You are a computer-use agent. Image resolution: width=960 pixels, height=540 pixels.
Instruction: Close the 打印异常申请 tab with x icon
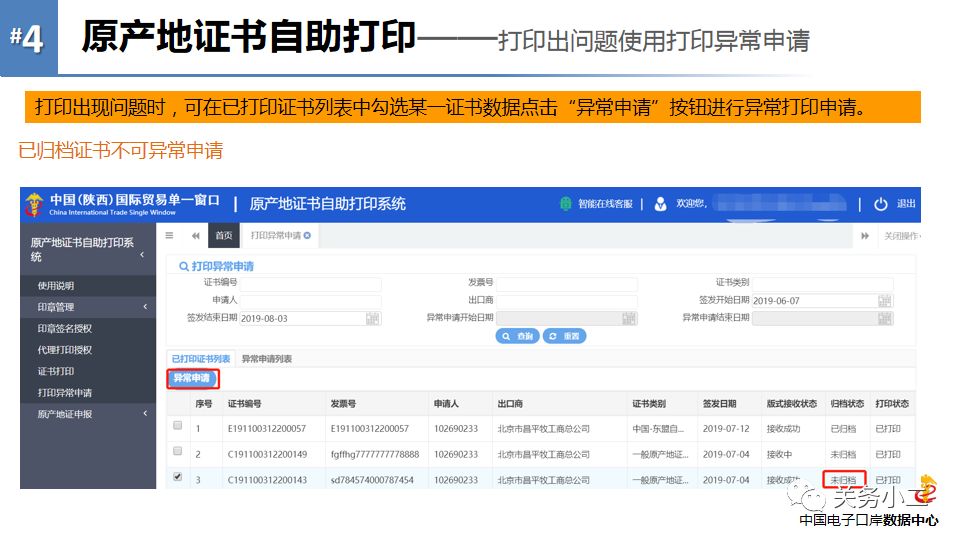[307, 235]
